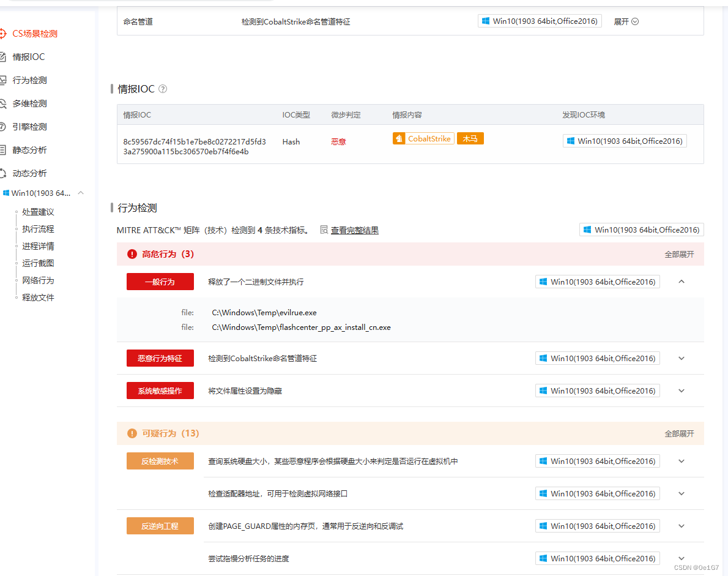Image resolution: width=728 pixels, height=576 pixels.
Task: Click the 动态分析 sidebar icon
Action: 3,173
